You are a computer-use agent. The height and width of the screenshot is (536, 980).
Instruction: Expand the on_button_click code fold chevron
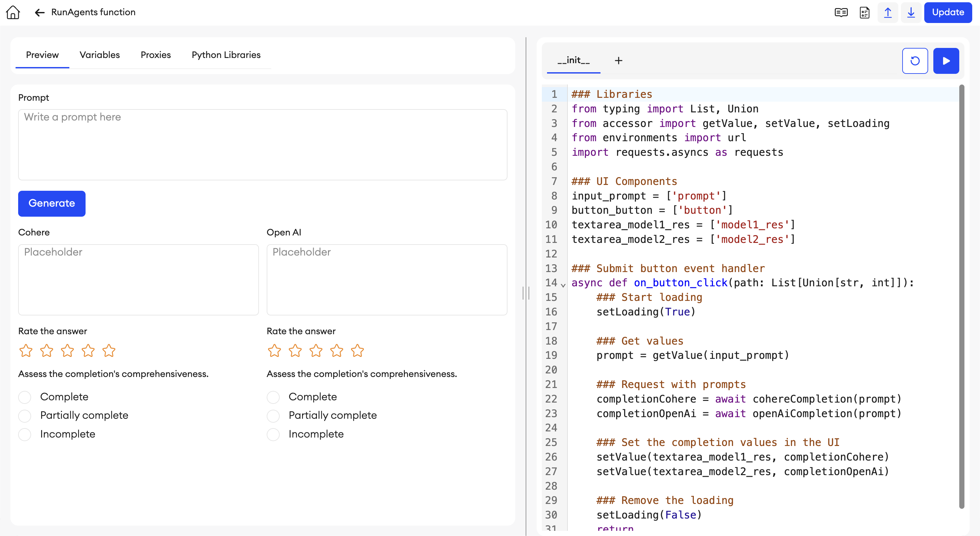(x=563, y=285)
